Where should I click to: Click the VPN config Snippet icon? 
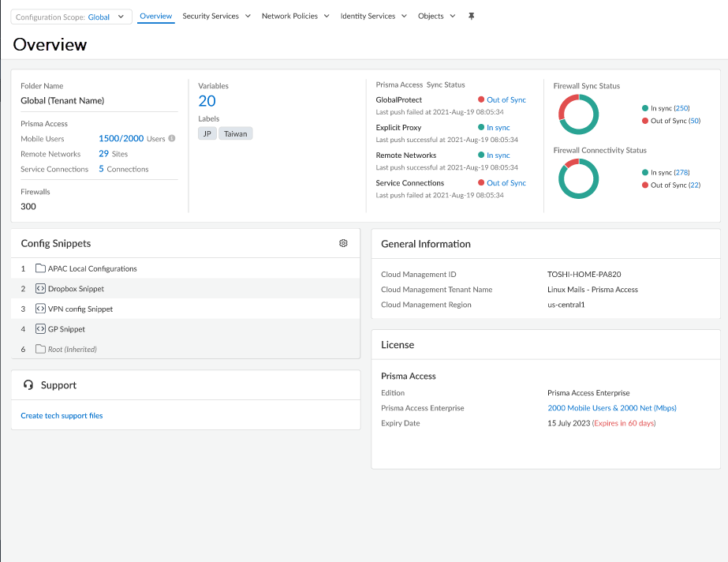40,309
